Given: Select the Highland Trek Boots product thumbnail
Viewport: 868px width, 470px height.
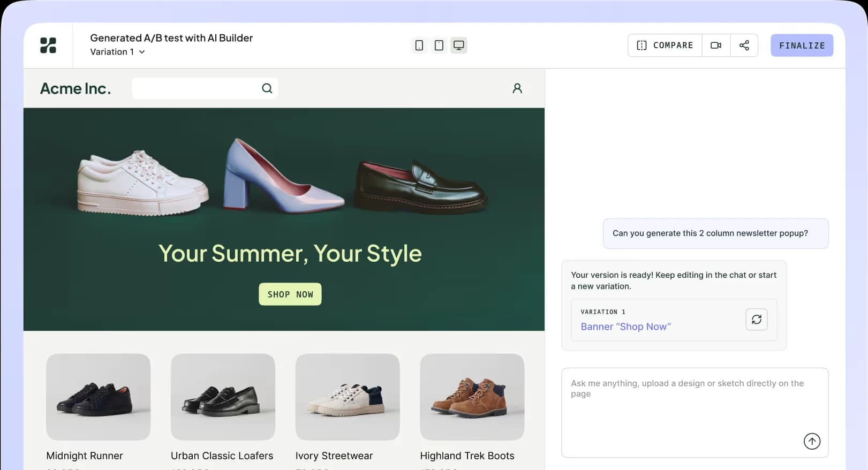Looking at the screenshot, I should point(472,397).
